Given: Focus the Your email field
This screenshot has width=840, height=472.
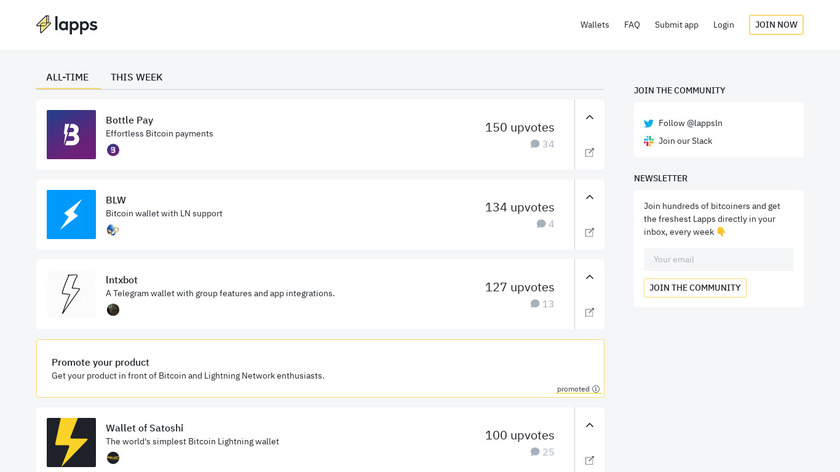Looking at the screenshot, I should tap(718, 259).
